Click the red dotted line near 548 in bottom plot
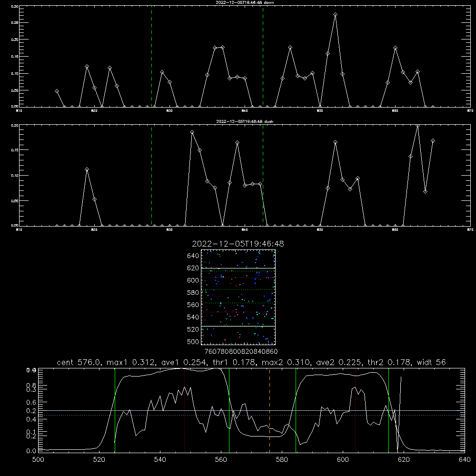 coord(185,410)
